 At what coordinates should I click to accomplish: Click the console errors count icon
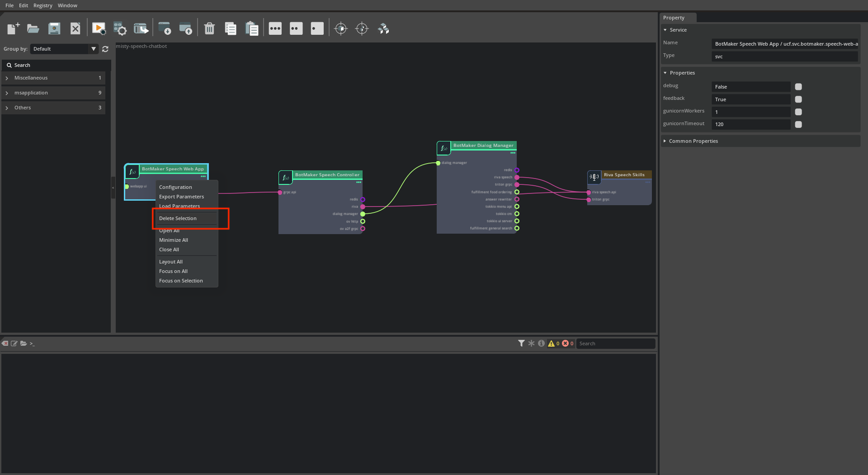pyautogui.click(x=568, y=343)
